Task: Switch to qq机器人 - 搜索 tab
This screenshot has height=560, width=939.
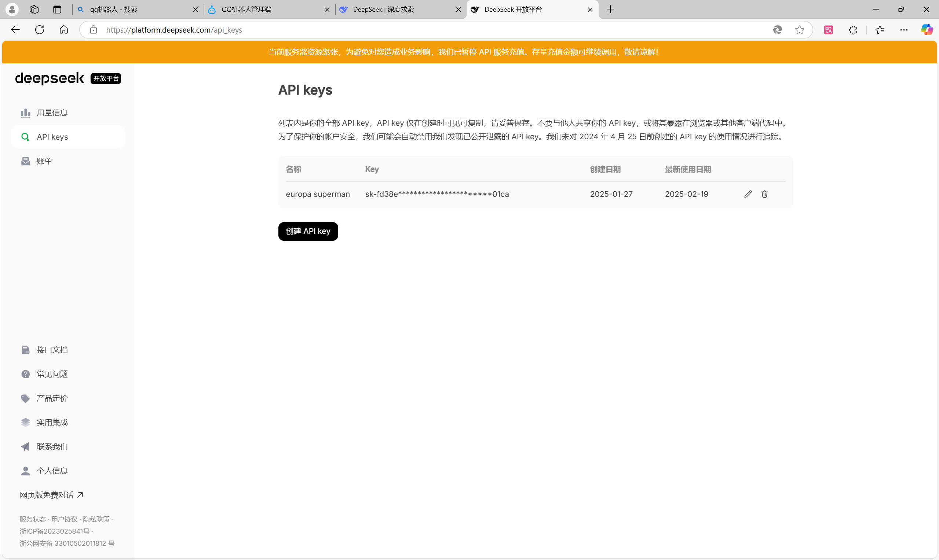Action: click(x=138, y=10)
